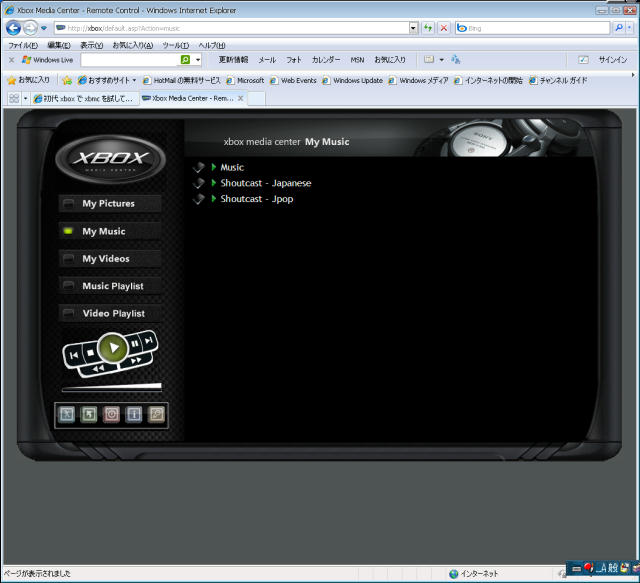
Task: Refresh the page with green arrows
Action: [x=428, y=28]
